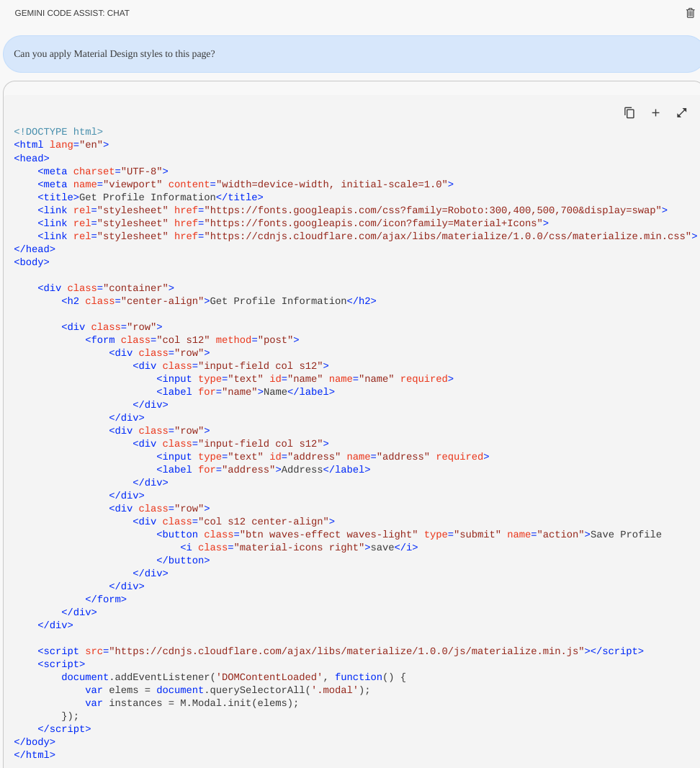This screenshot has height=768, width=700.
Task: Open the diff view via the diagonal arrows icon
Action: click(681, 112)
